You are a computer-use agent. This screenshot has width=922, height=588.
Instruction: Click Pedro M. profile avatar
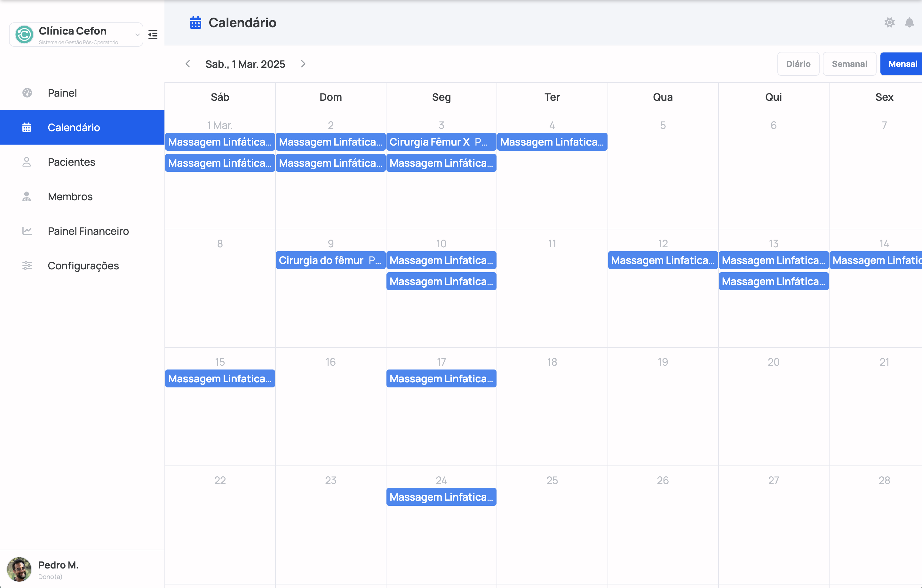pos(19,570)
